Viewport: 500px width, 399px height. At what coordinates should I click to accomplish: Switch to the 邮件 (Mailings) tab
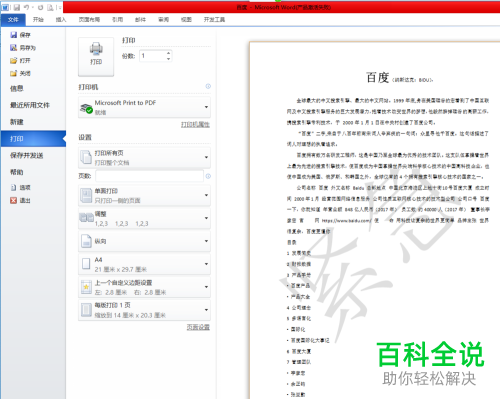click(140, 20)
